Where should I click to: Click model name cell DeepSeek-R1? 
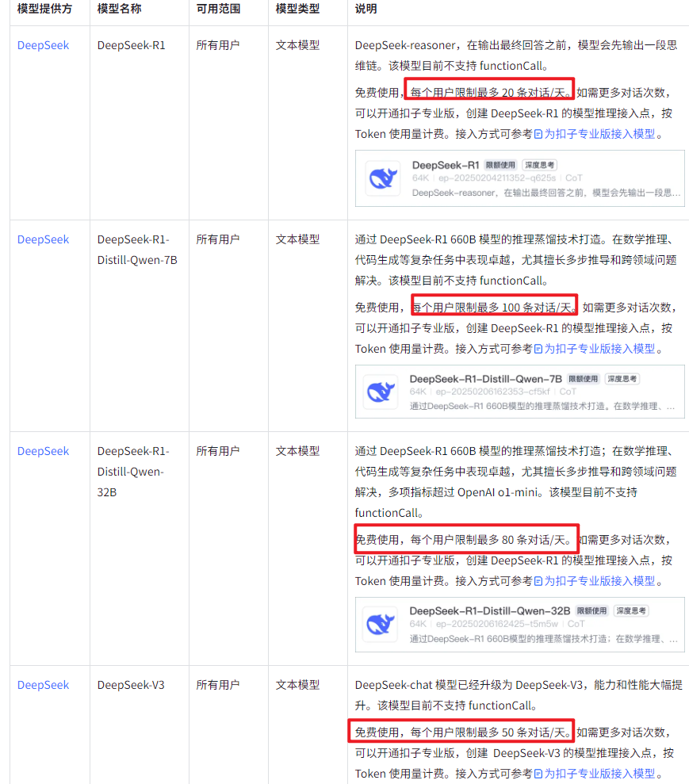click(x=131, y=45)
